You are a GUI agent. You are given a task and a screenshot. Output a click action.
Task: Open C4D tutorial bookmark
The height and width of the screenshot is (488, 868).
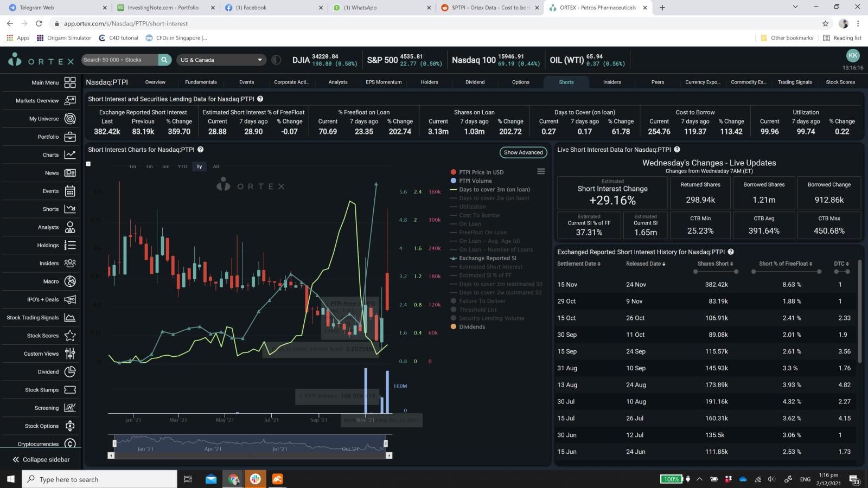[x=118, y=38]
